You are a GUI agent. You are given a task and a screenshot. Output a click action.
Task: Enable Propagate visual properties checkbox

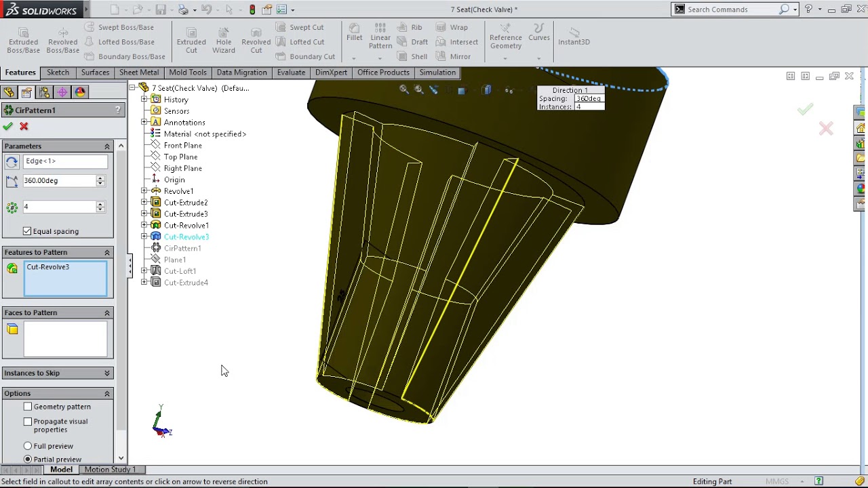[x=28, y=422]
